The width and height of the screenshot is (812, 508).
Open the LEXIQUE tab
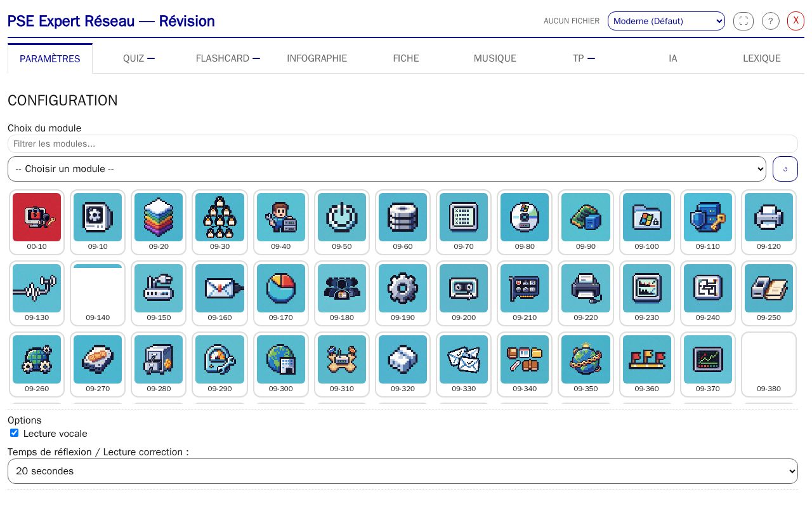761,58
